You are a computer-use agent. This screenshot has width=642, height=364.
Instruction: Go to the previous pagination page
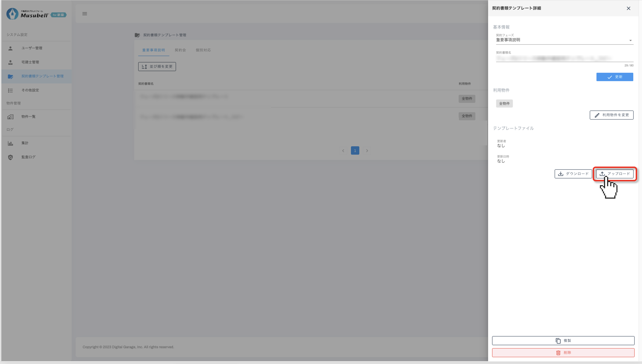point(343,150)
